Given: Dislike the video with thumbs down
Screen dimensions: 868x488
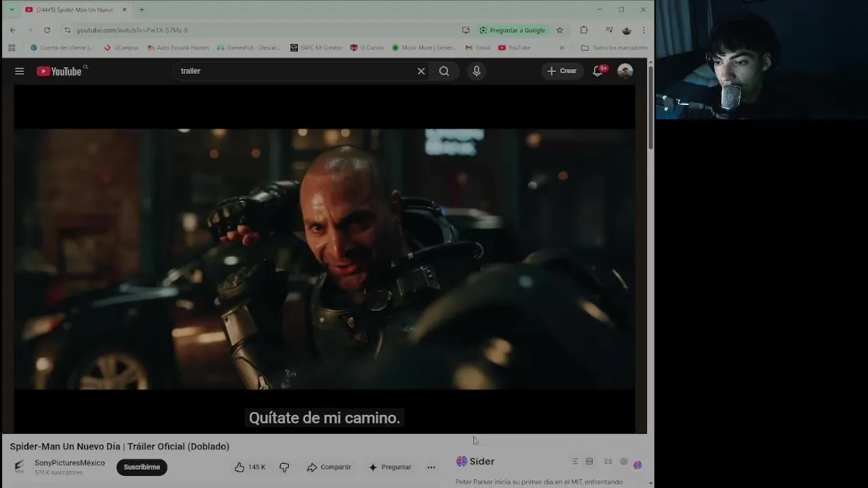Looking at the screenshot, I should 284,467.
